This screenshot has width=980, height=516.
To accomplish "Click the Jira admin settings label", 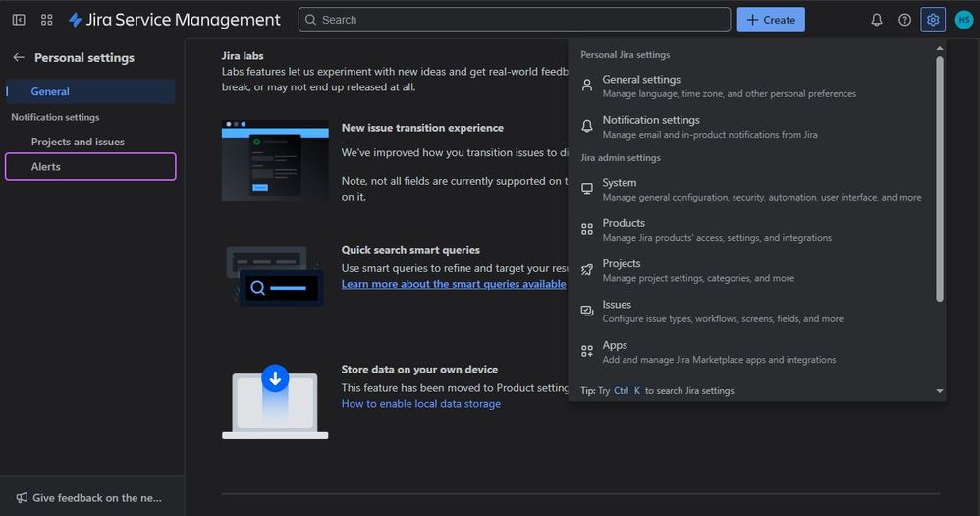I will point(621,158).
